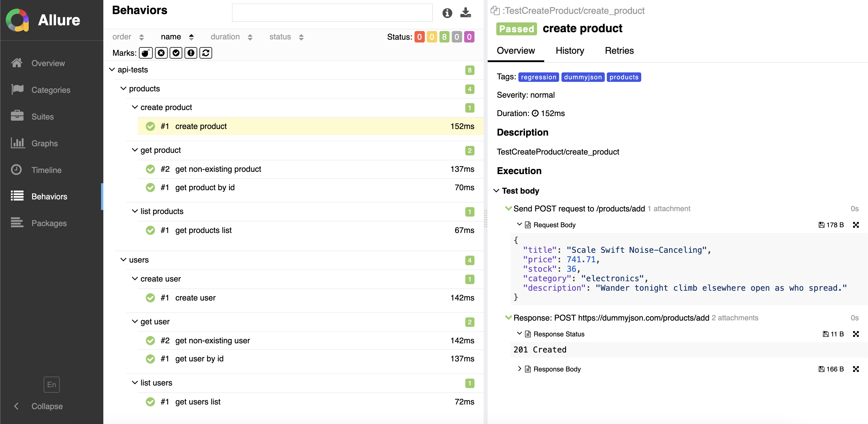
Task: Collapse the get product group
Action: coord(134,150)
